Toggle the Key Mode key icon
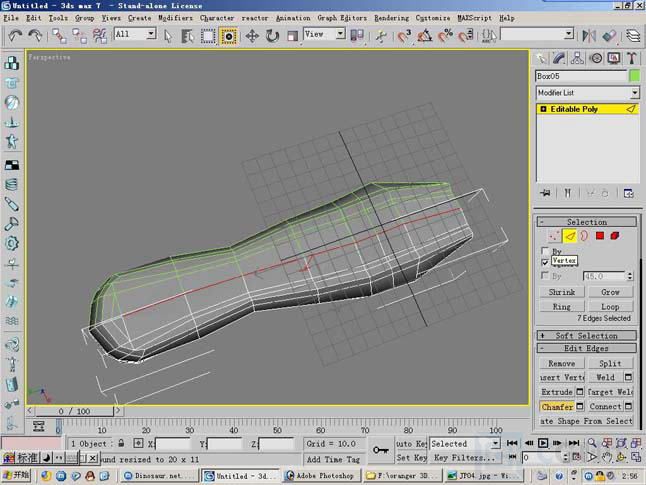The width and height of the screenshot is (646, 485). [380, 450]
